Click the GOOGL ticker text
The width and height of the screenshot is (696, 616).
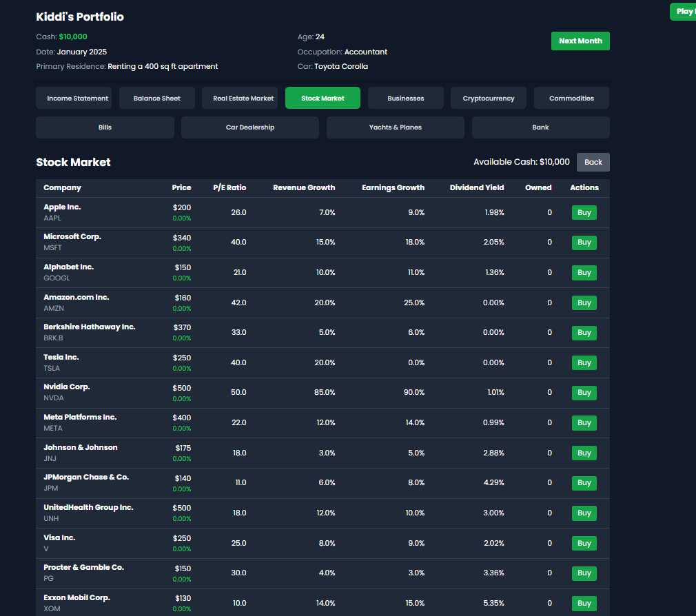[x=57, y=278]
